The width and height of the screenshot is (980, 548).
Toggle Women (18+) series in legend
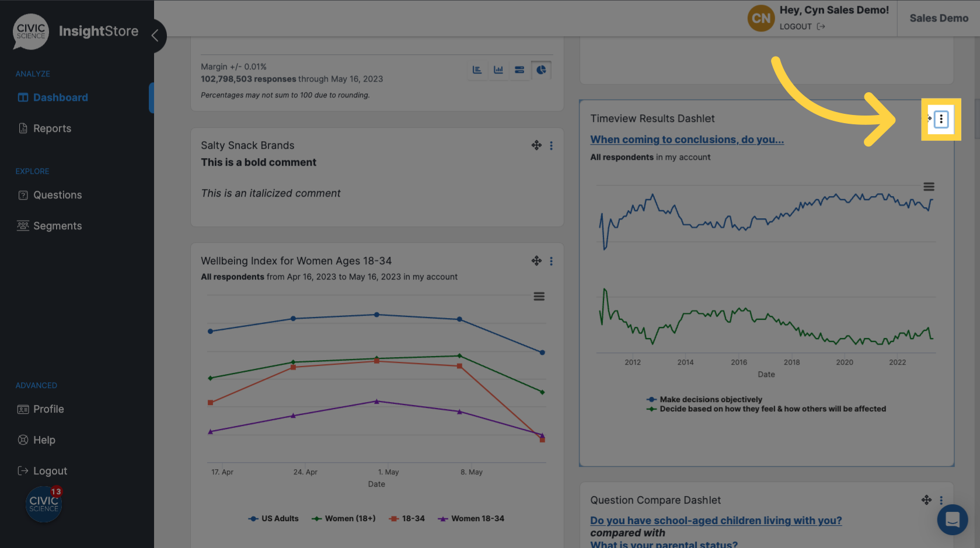343,518
